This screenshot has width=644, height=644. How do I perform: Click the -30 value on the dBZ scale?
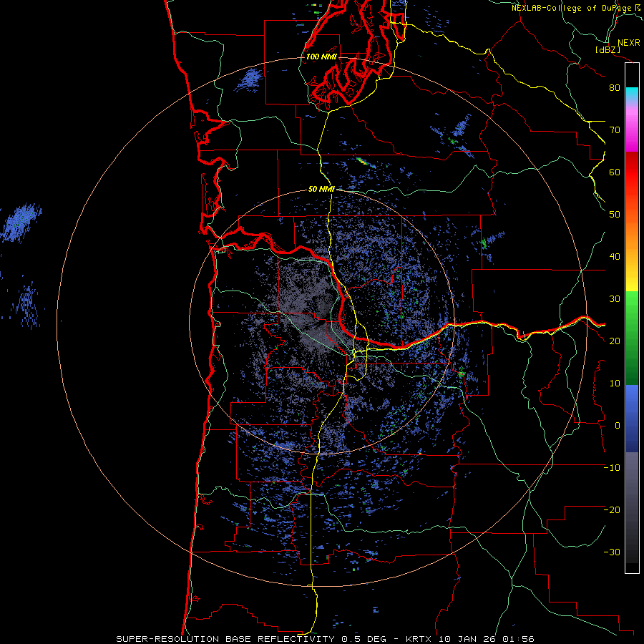click(x=612, y=552)
